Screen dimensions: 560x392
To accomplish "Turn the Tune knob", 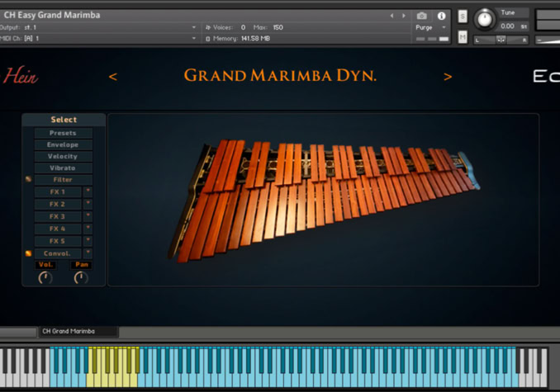I will pyautogui.click(x=486, y=18).
